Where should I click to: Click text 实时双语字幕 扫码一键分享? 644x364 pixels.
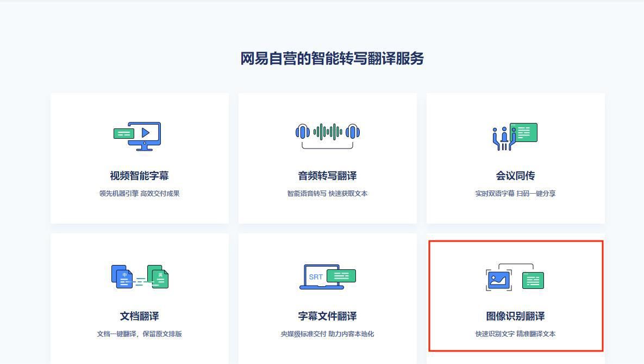pyautogui.click(x=515, y=194)
